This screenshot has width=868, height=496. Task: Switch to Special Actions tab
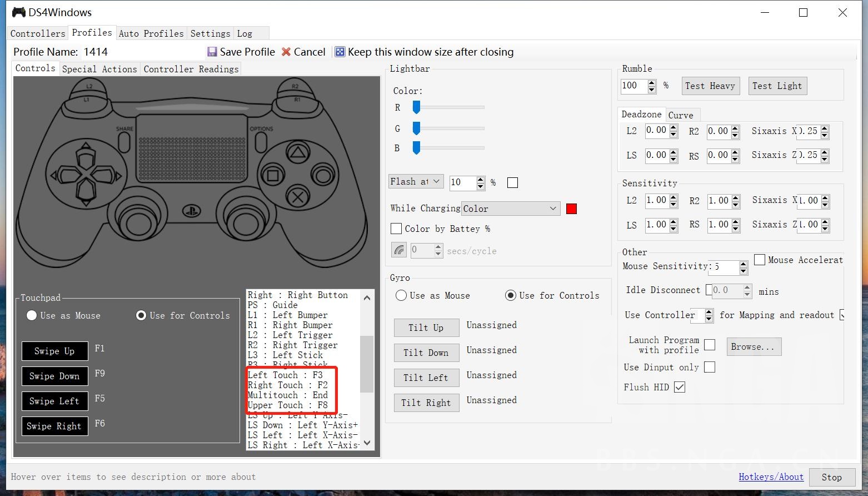coord(99,69)
